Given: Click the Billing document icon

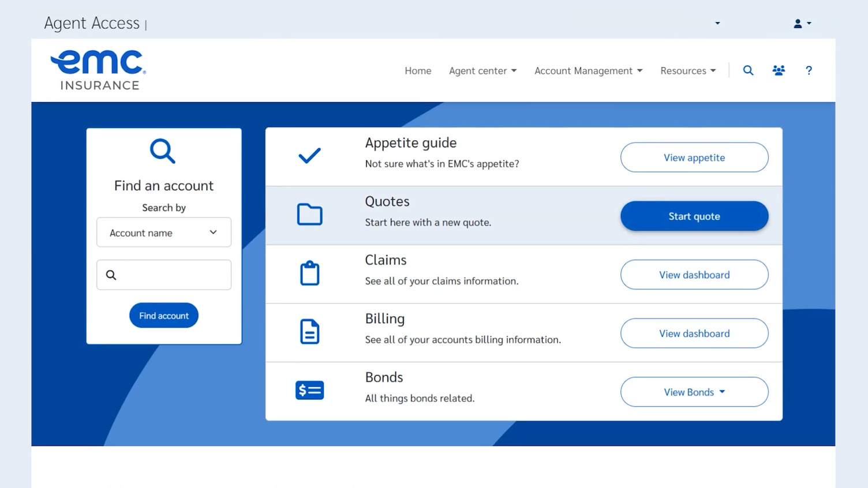Looking at the screenshot, I should [309, 332].
